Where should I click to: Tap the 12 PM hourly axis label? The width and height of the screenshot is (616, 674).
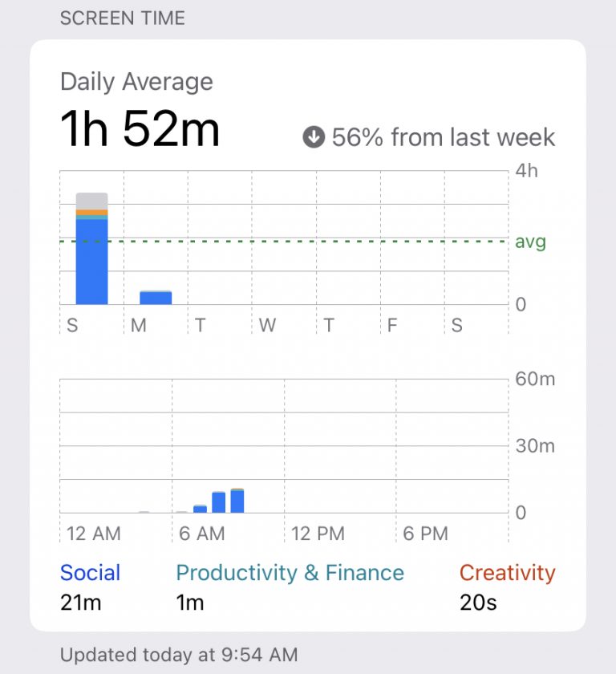tap(318, 534)
